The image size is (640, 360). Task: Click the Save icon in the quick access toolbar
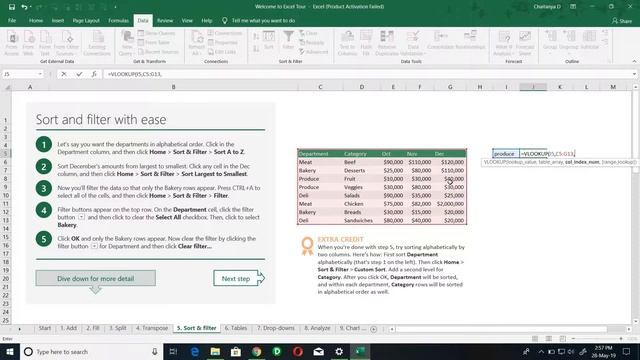[x=12, y=7]
